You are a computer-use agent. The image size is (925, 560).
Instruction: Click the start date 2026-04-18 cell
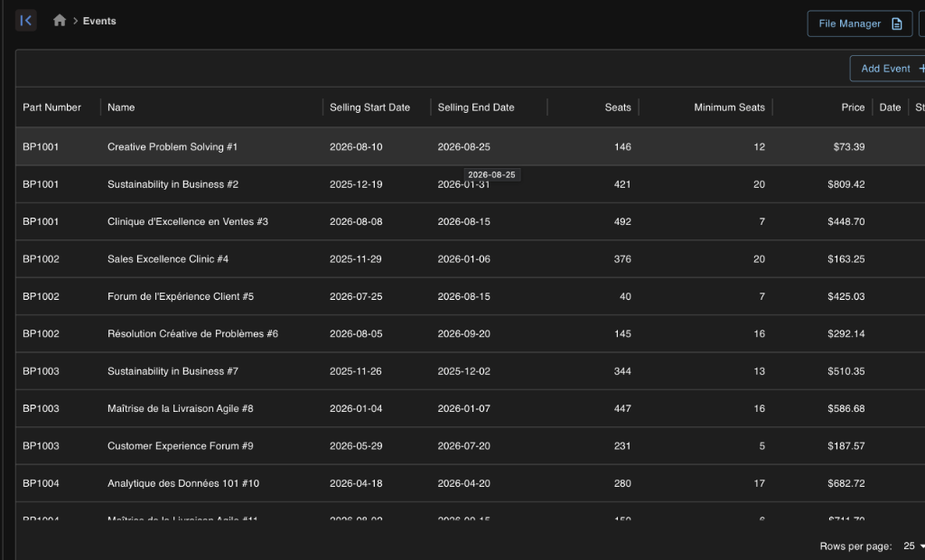tap(356, 483)
